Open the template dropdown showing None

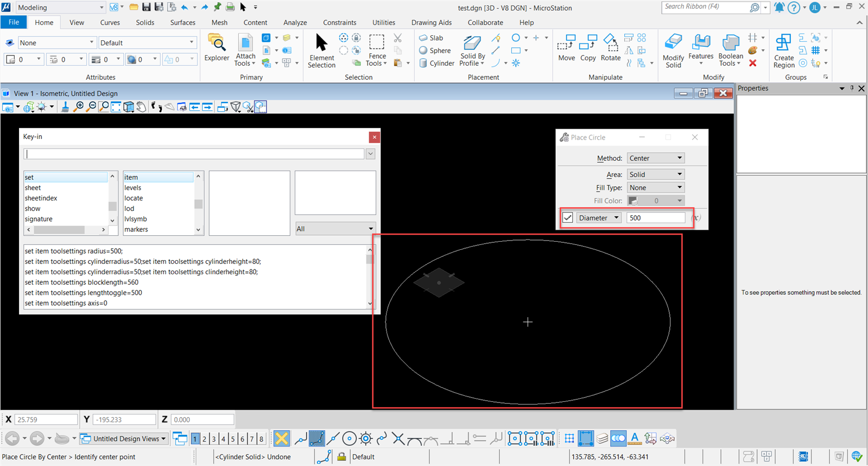point(56,42)
